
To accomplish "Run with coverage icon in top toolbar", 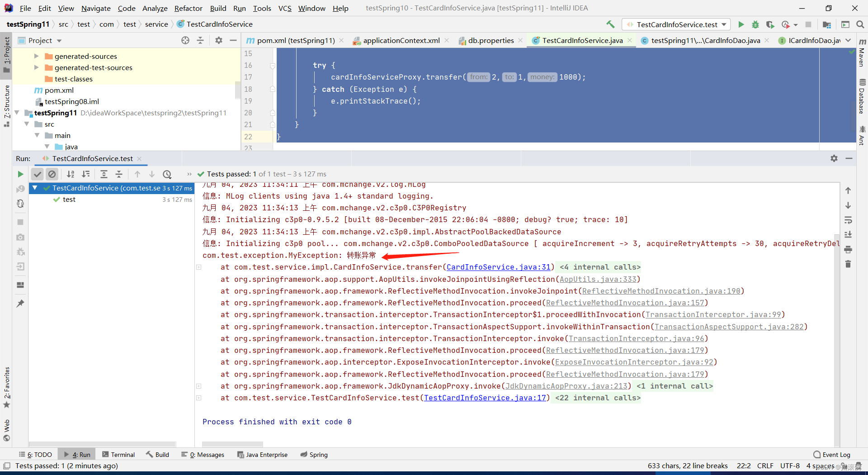I will pos(770,24).
